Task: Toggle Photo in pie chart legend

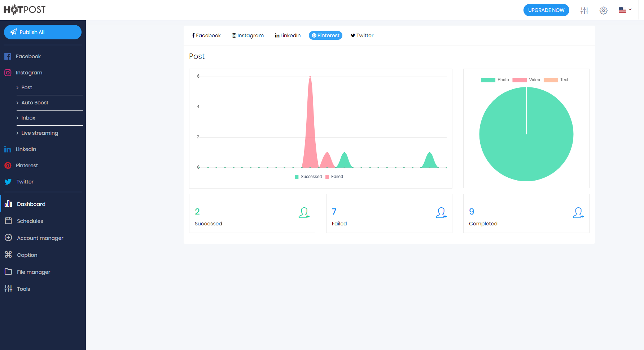Action: (495, 80)
